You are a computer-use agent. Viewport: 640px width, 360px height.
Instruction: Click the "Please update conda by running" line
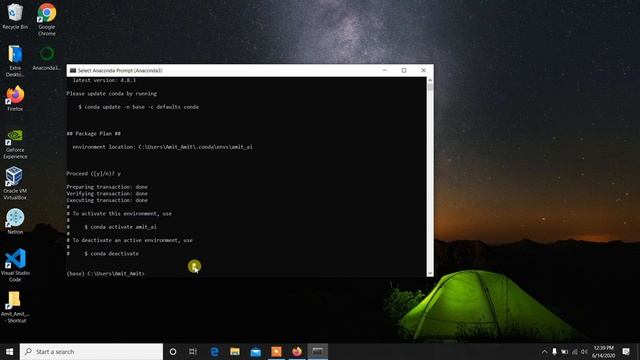click(111, 93)
